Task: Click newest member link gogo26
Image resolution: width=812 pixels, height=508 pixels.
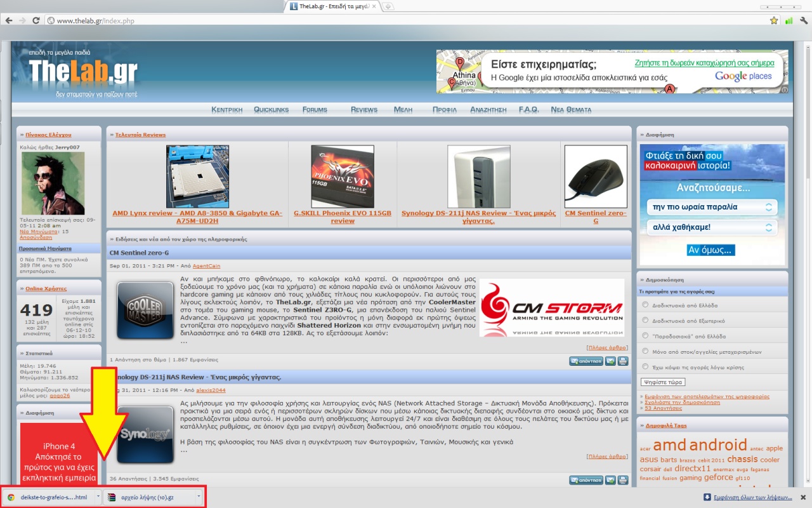Action: (60, 396)
